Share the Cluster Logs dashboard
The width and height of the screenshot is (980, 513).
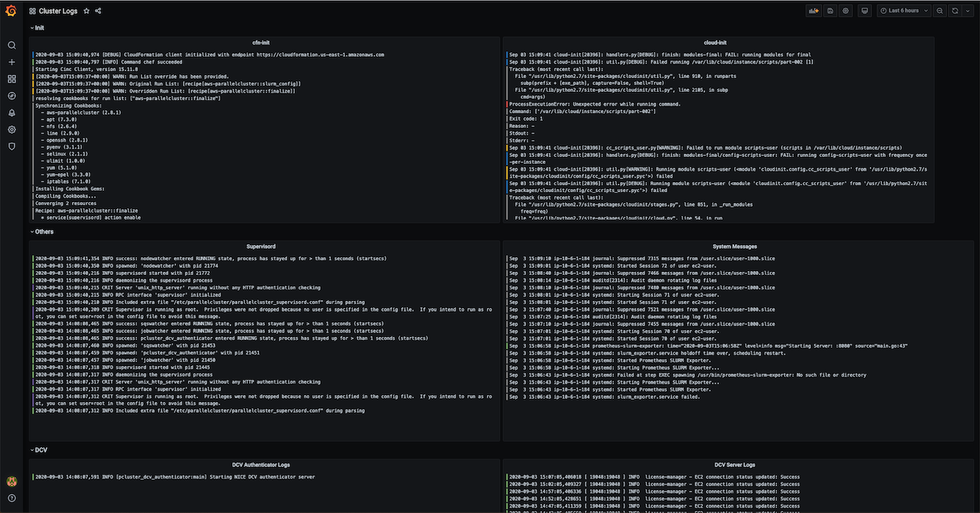[98, 11]
